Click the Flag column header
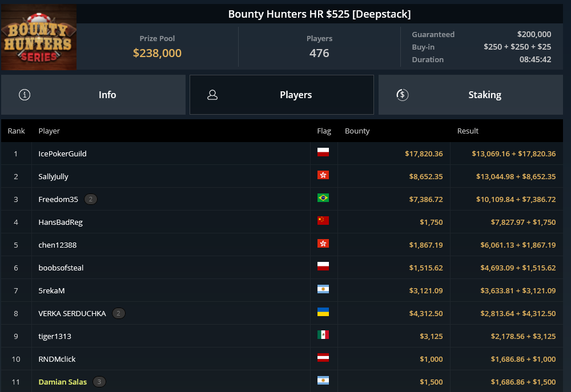Viewport: 571px width, 392px height. point(324,131)
